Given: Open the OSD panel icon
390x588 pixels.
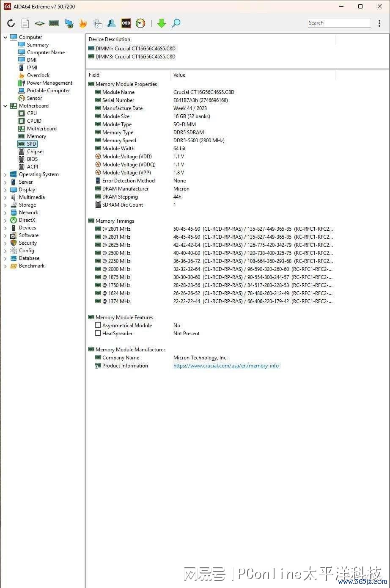Looking at the screenshot, I should point(126,23).
